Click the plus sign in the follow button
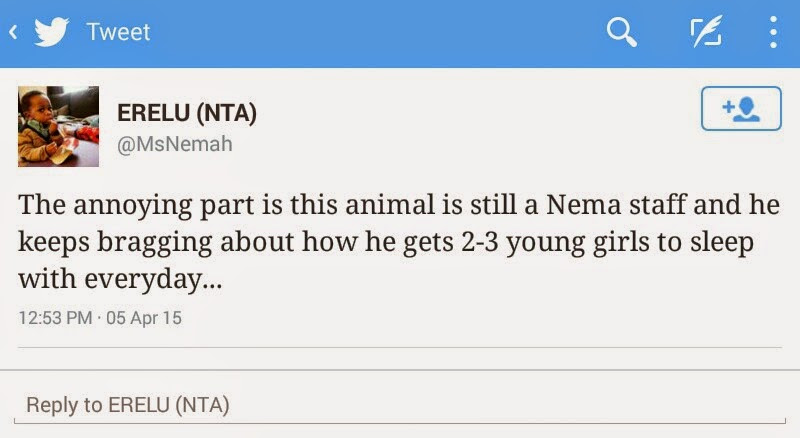 727,107
